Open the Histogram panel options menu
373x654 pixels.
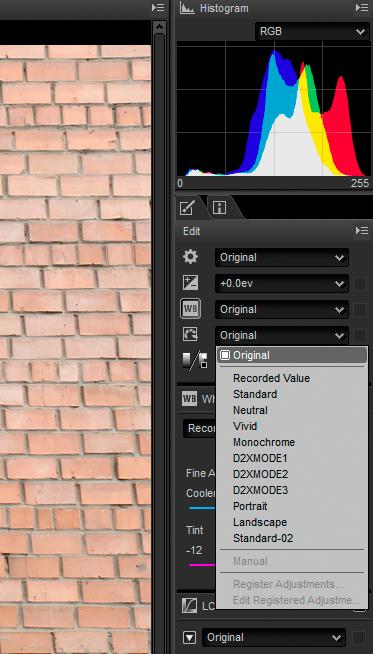point(362,8)
